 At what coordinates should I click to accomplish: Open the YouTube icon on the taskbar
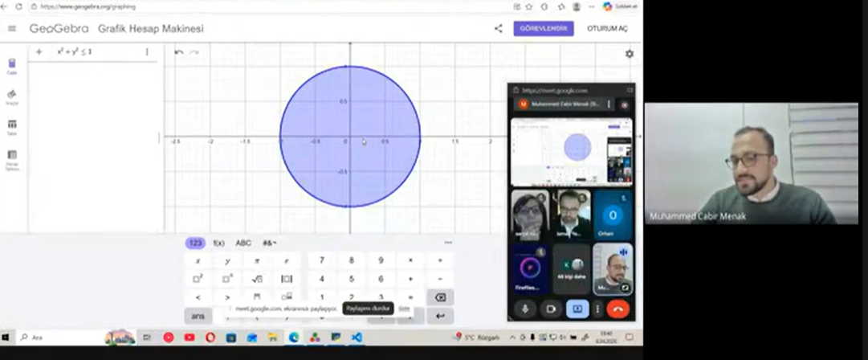[x=189, y=337]
